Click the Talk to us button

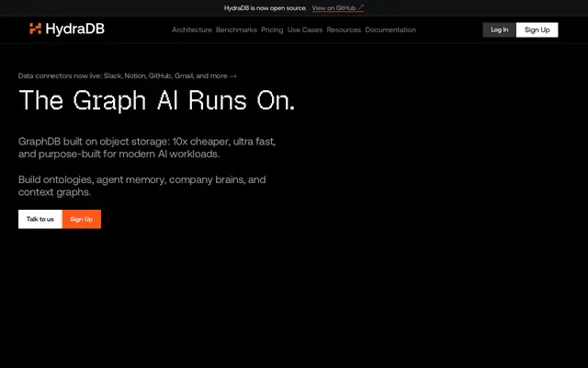click(40, 219)
